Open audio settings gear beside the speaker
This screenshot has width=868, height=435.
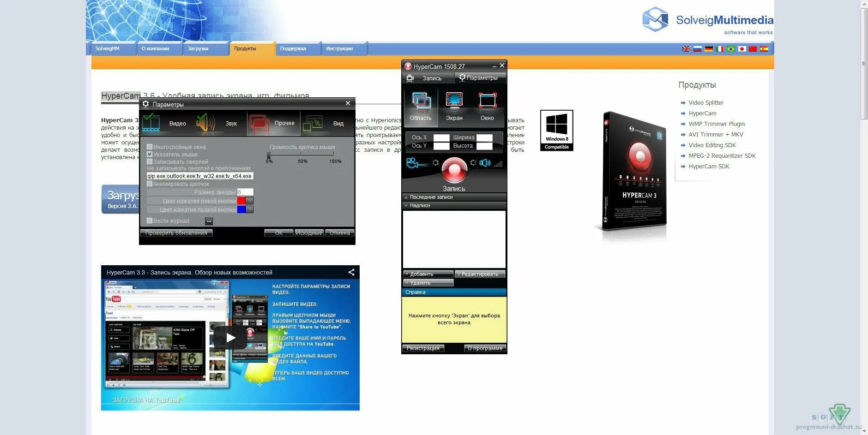pyautogui.click(x=473, y=163)
